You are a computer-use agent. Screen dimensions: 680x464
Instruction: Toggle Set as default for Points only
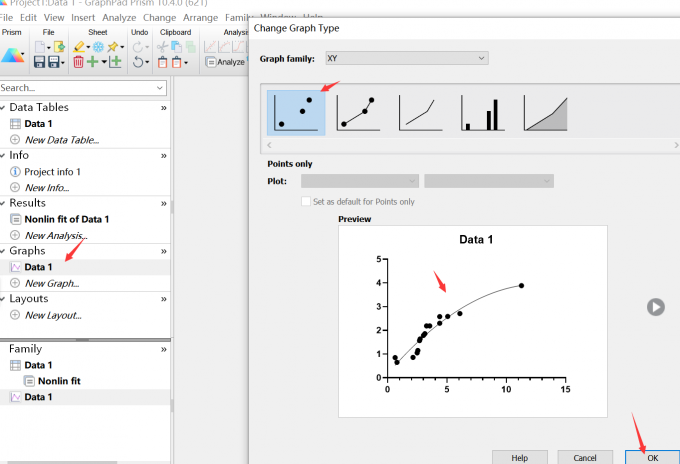306,201
